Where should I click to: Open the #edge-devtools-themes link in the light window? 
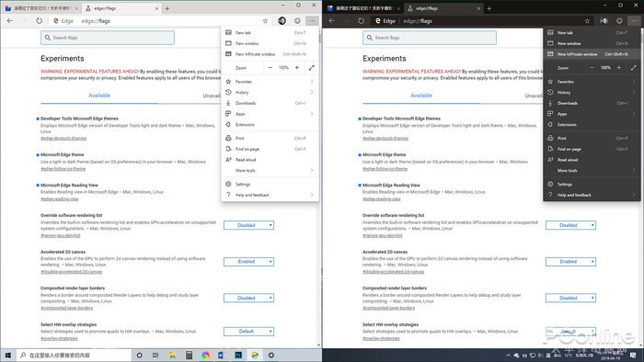(63, 139)
